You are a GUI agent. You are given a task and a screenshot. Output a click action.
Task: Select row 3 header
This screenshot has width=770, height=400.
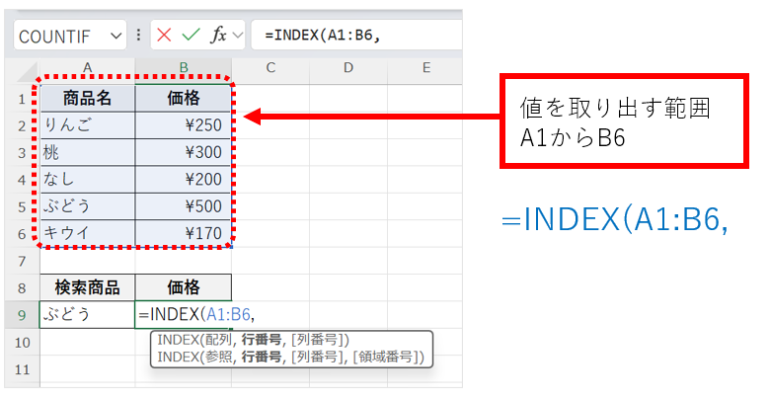click(22, 153)
